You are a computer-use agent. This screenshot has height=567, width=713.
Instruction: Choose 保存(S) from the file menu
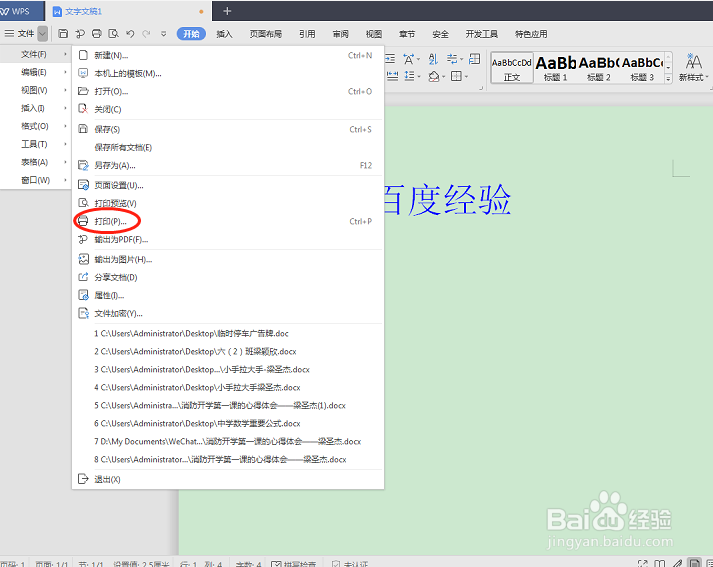pyautogui.click(x=227, y=130)
